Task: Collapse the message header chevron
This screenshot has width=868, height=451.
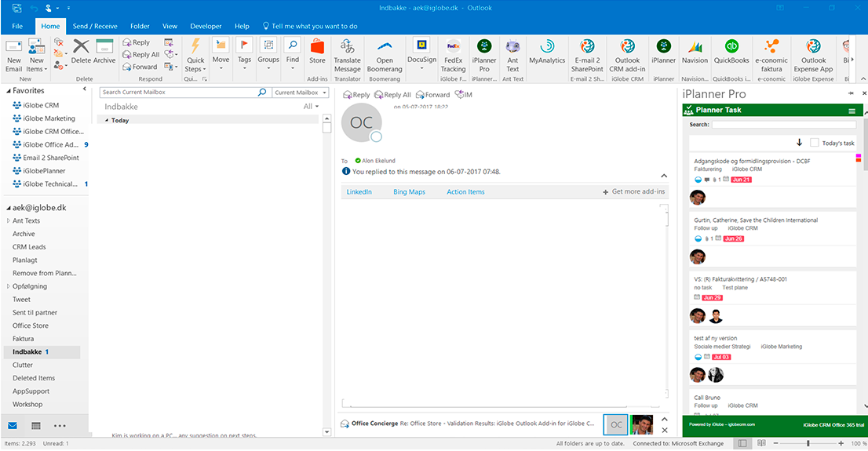Action: pos(664,176)
